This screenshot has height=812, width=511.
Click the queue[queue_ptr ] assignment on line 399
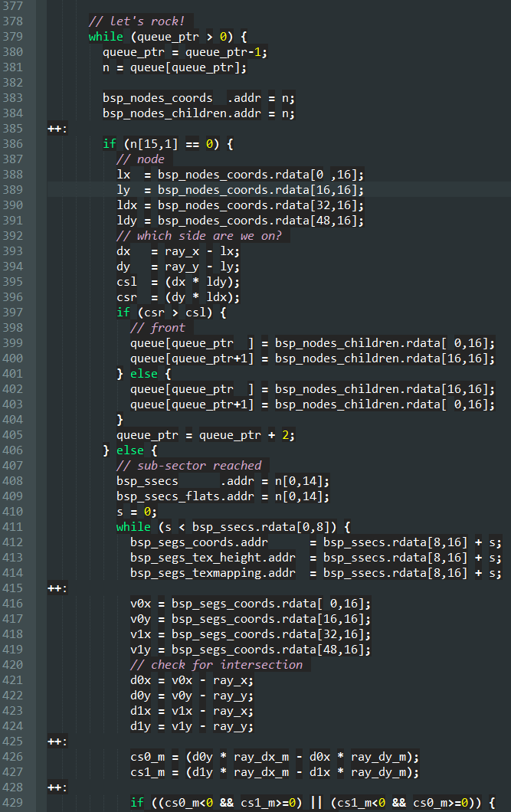pos(313,343)
